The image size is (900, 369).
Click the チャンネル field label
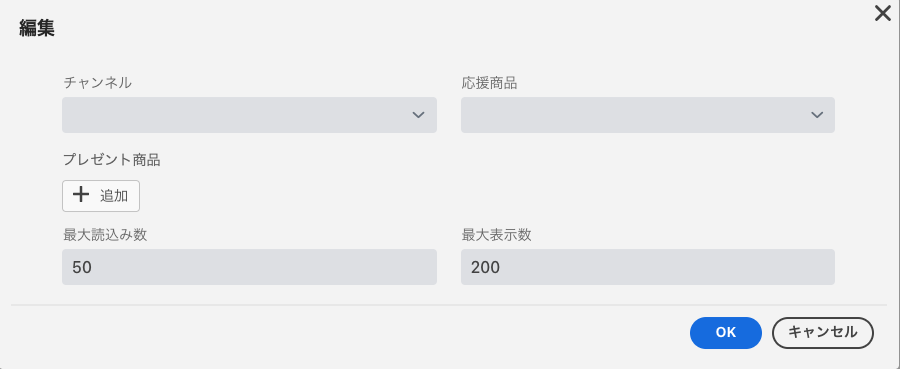click(98, 83)
